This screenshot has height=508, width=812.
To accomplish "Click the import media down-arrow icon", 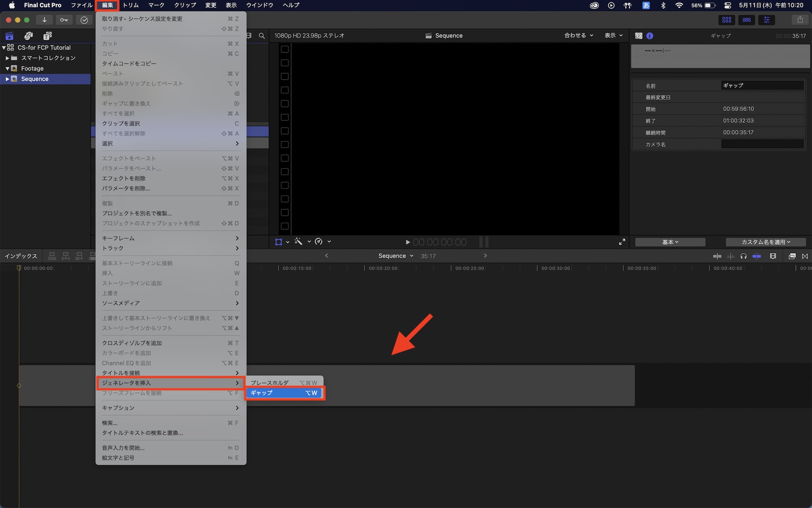I will coord(44,20).
